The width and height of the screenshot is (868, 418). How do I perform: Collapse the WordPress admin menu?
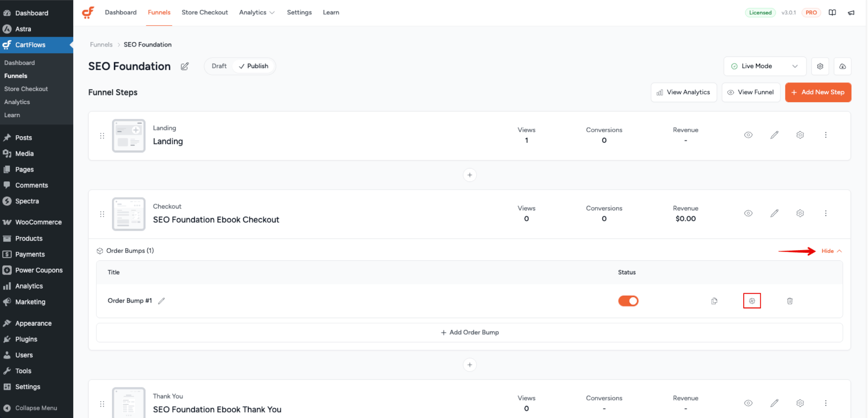coord(36,408)
